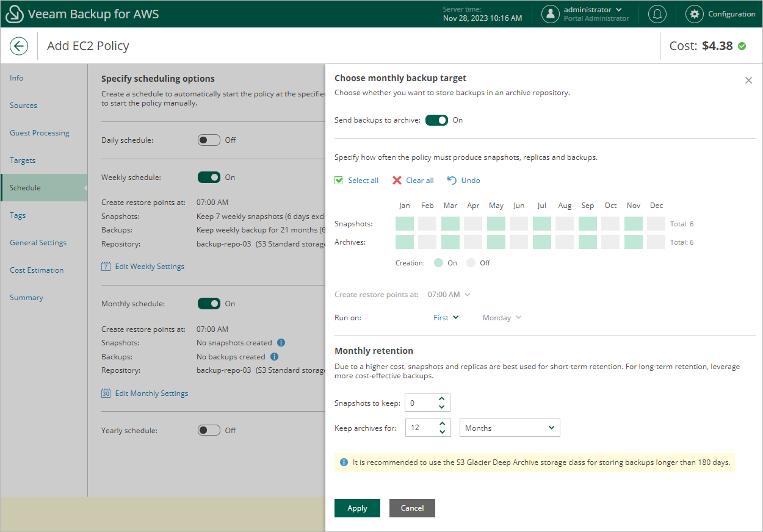Close the monthly backup target panel
763x532 pixels.
[x=748, y=81]
